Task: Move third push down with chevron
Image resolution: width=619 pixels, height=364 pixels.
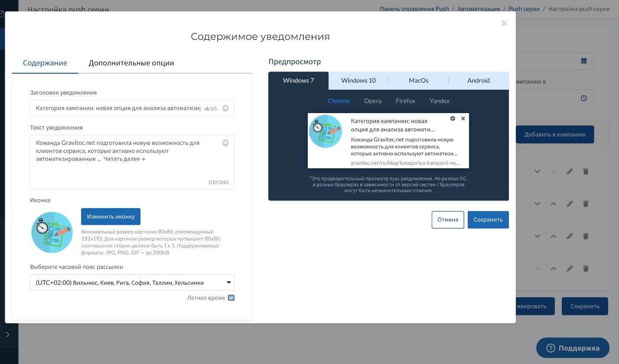Action: click(538, 236)
